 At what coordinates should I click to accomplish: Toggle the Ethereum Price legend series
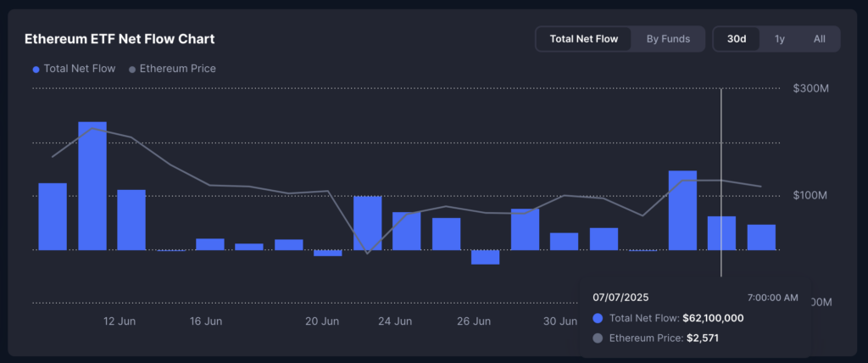point(177,69)
